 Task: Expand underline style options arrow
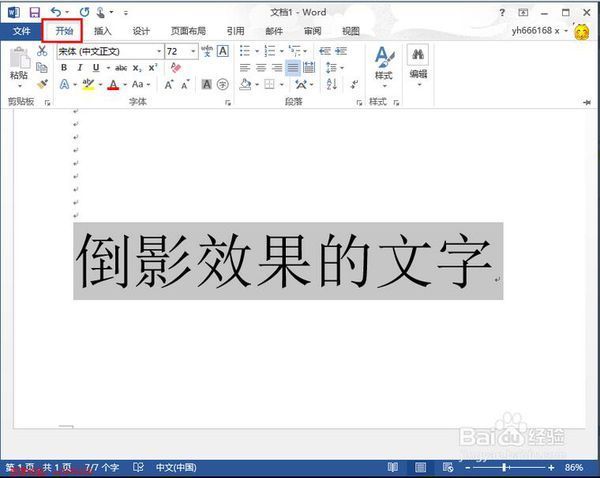click(x=108, y=68)
